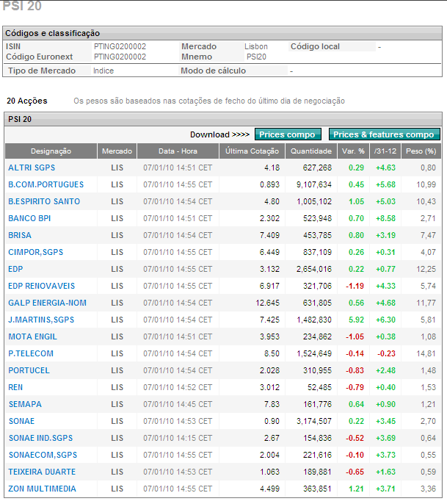The height and width of the screenshot is (504, 447).
Task: Select ISIN value PTING0200002
Action: point(120,46)
